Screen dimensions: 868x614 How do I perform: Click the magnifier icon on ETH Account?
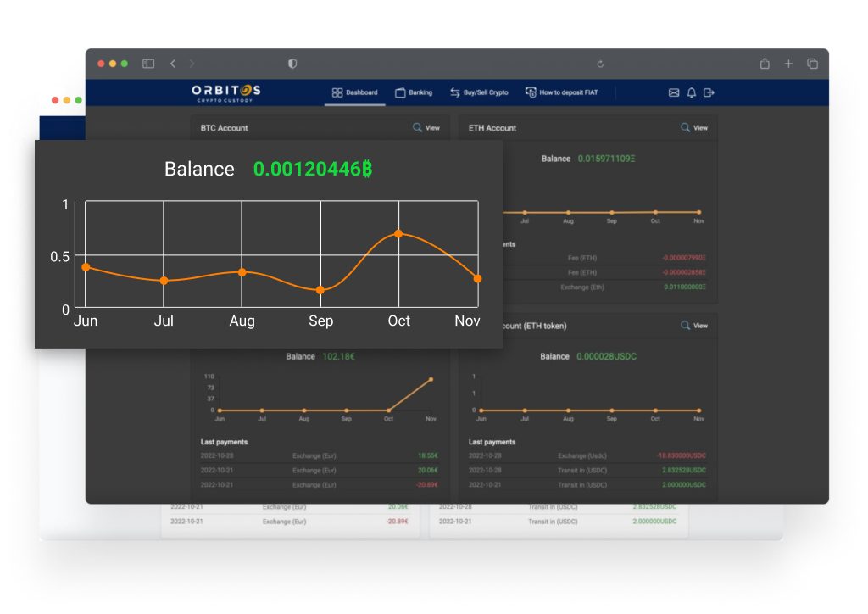685,127
